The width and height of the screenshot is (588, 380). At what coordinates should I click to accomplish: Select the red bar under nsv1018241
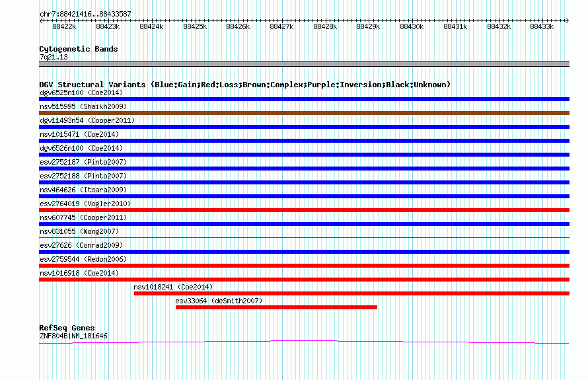tap(351, 293)
